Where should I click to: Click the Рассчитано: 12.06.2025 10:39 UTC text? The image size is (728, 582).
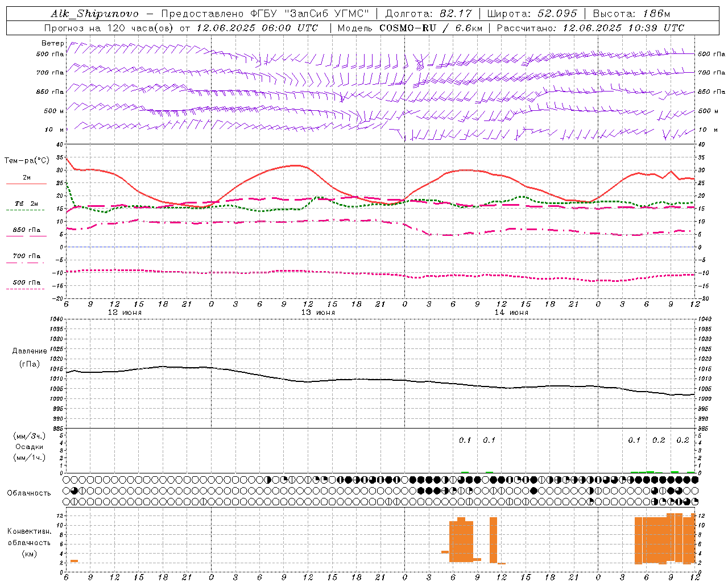[590, 28]
